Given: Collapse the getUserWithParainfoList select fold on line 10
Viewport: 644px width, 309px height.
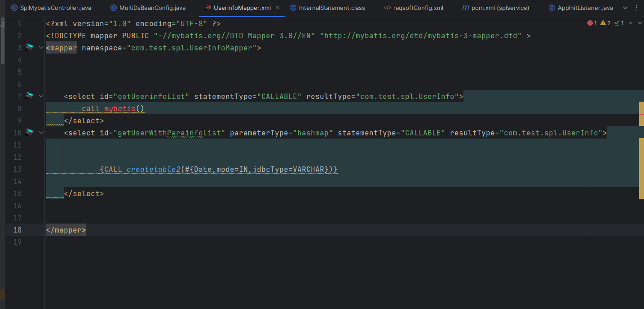Looking at the screenshot, I should click(x=41, y=133).
